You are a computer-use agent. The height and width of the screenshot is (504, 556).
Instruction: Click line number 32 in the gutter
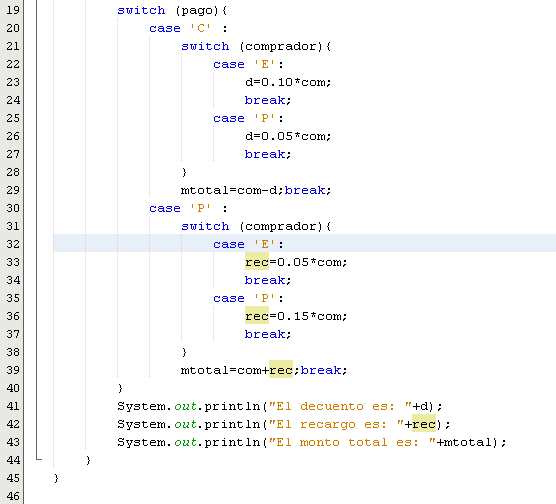tap(13, 244)
